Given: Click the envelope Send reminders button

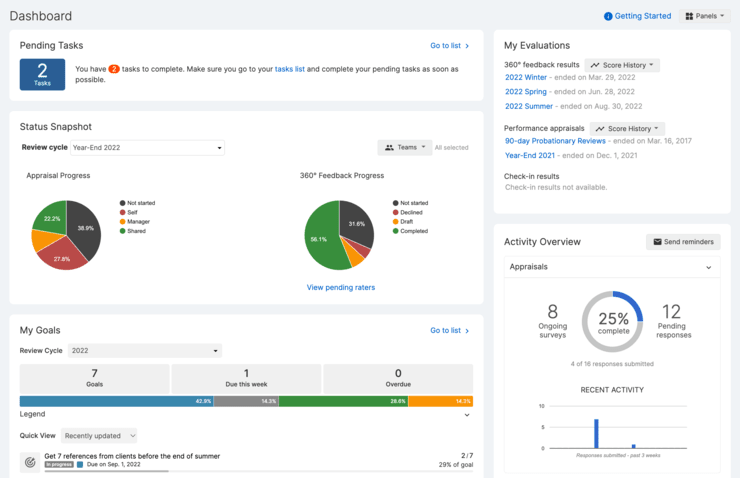Looking at the screenshot, I should 683,242.
